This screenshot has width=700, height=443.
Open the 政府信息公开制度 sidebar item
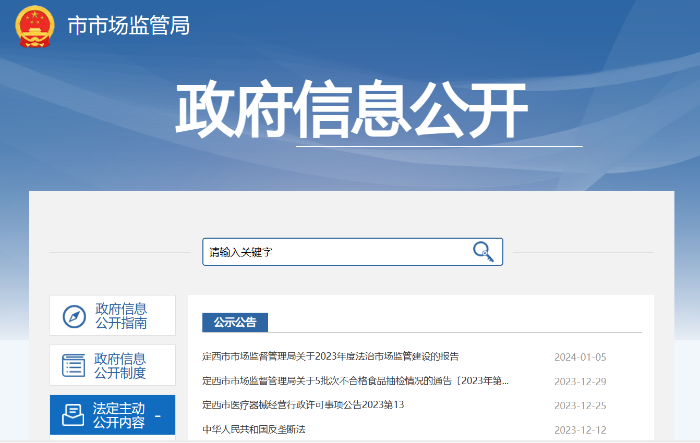[121, 365]
